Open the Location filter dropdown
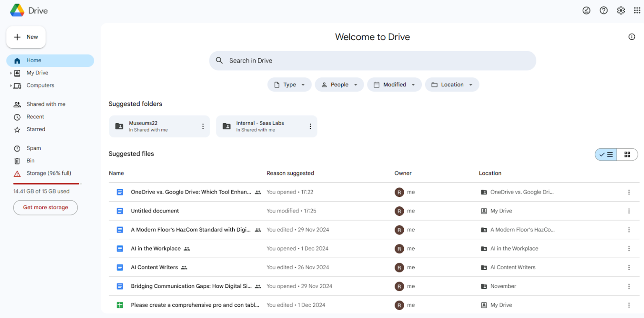The image size is (644, 318). [x=452, y=84]
